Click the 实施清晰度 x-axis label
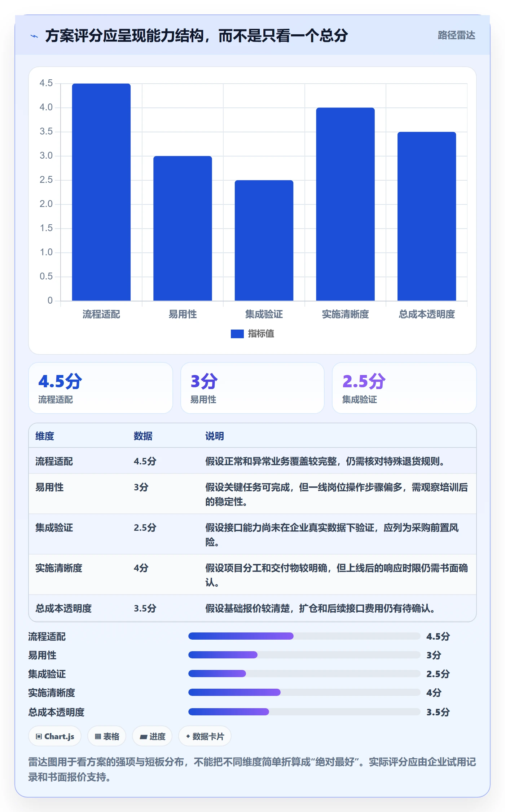The image size is (505, 812). (345, 314)
